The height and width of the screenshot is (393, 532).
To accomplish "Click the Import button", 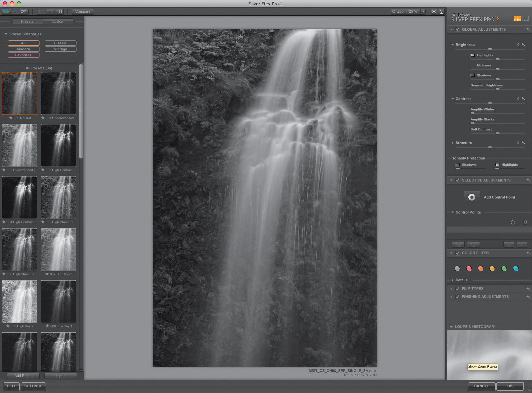I will click(60, 376).
